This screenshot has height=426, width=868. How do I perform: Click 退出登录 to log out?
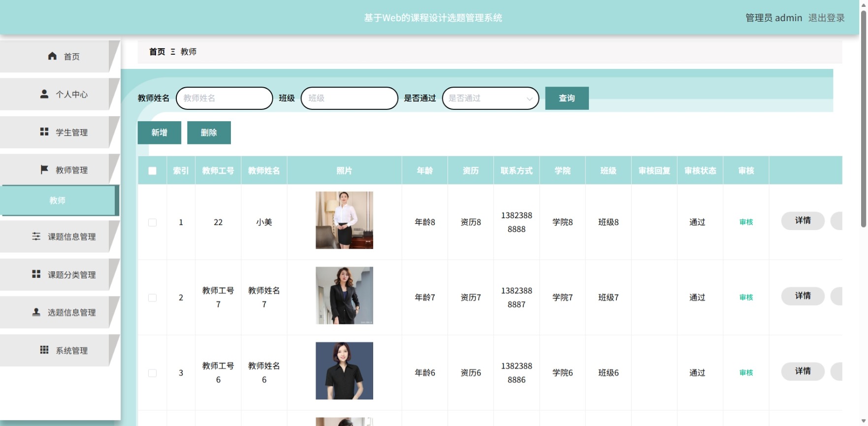(826, 18)
